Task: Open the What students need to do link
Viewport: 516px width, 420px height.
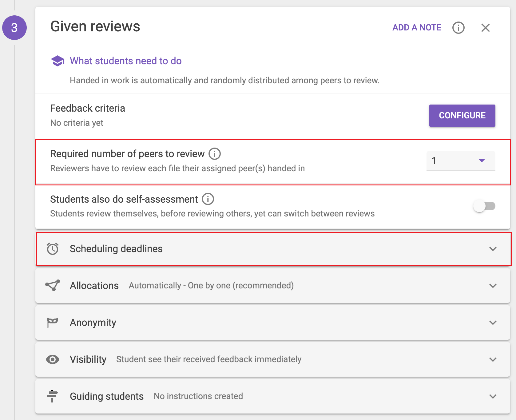Action: (125, 61)
